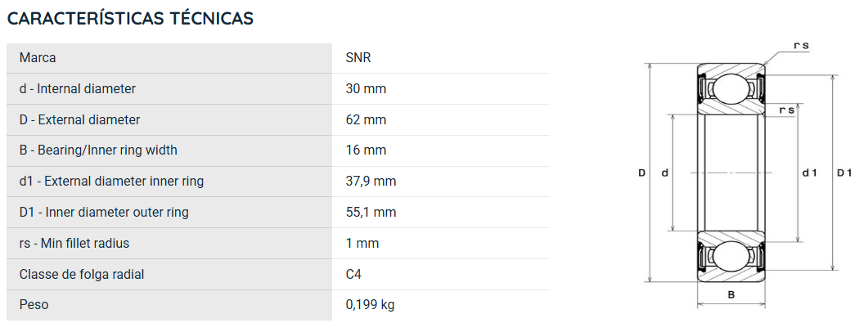
Task: Click the 55,1 mm value
Action: (x=371, y=213)
